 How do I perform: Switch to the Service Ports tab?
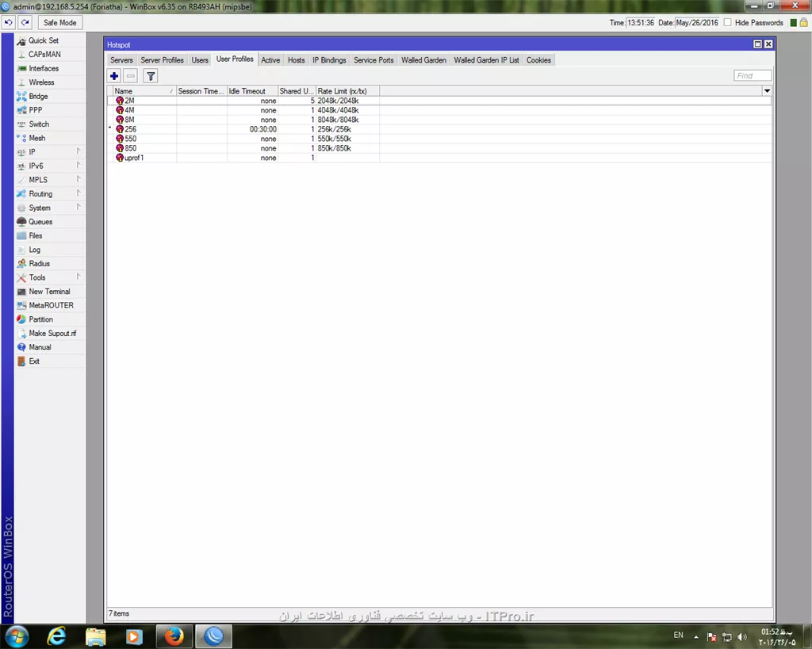click(x=373, y=60)
